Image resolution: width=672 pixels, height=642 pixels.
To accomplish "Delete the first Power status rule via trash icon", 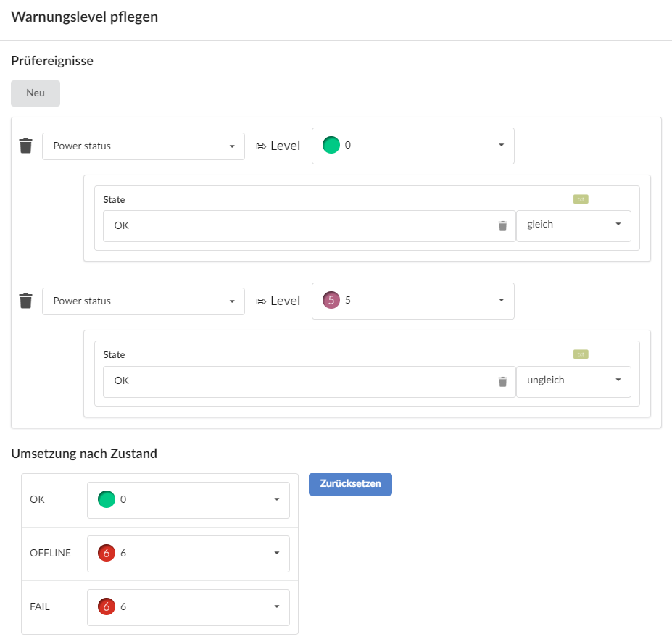I will (25, 146).
